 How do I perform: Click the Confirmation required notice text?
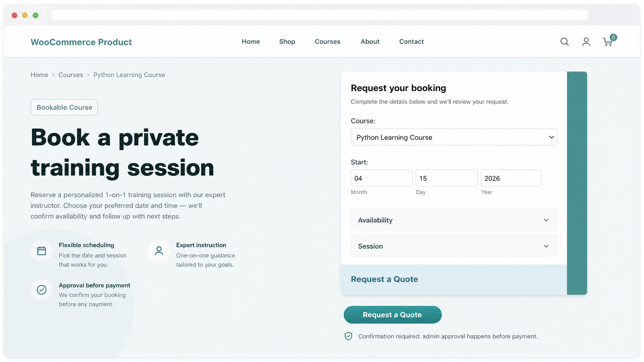coord(448,336)
